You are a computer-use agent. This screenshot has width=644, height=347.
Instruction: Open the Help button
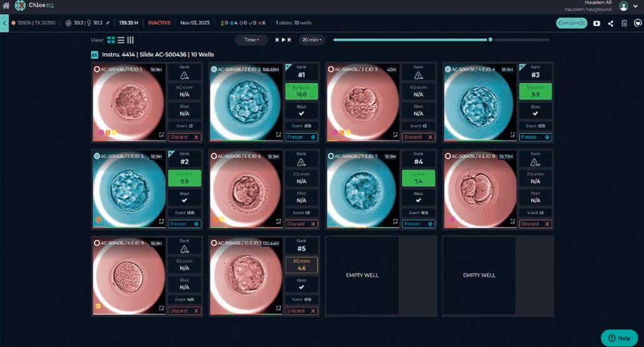click(619, 338)
